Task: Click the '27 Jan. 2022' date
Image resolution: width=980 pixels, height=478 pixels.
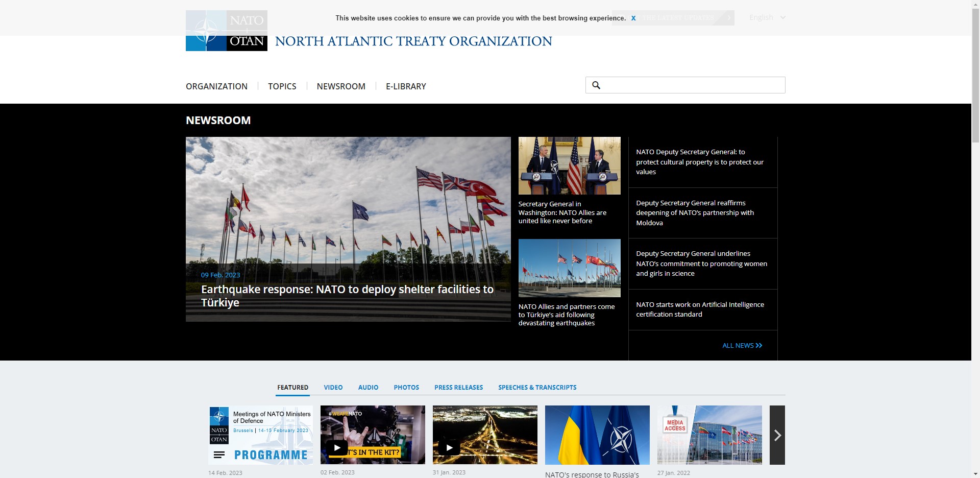Action: [674, 473]
